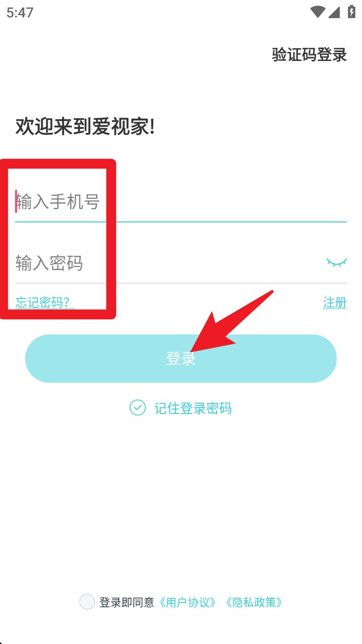Go to 注册 registration link
This screenshot has height=644, width=362.
(x=335, y=302)
